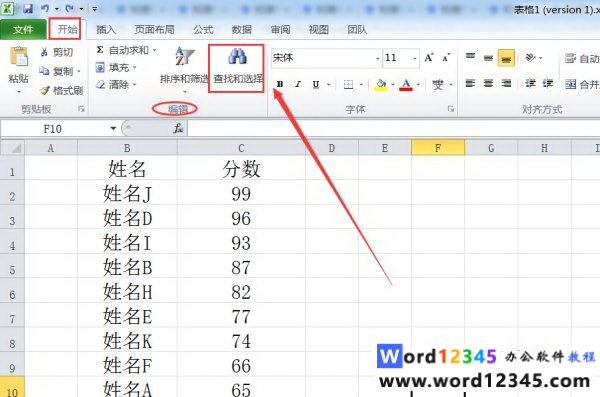Open Clipboard dialog launcher
Viewport: 600px width, 397px height.
point(81,109)
